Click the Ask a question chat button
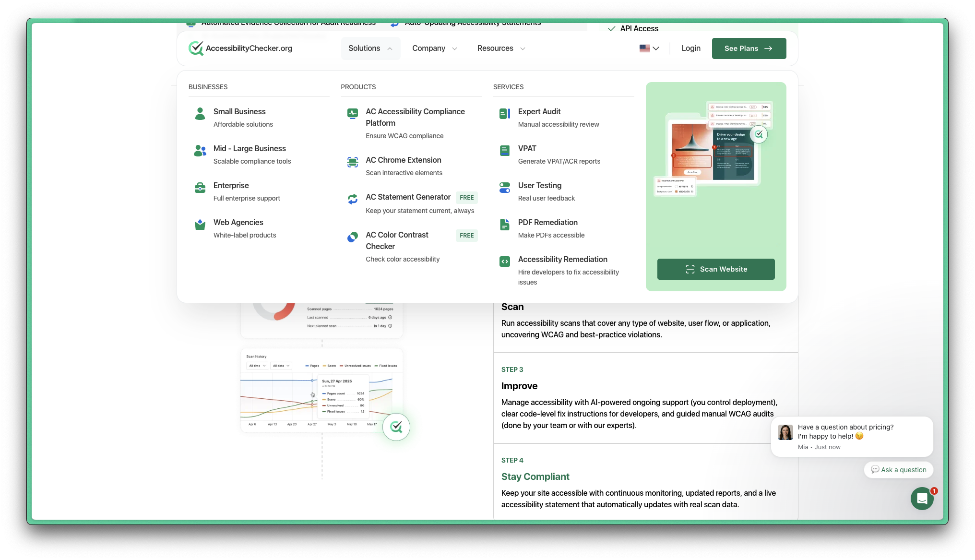Viewport: 975px width, 560px height. pos(898,470)
